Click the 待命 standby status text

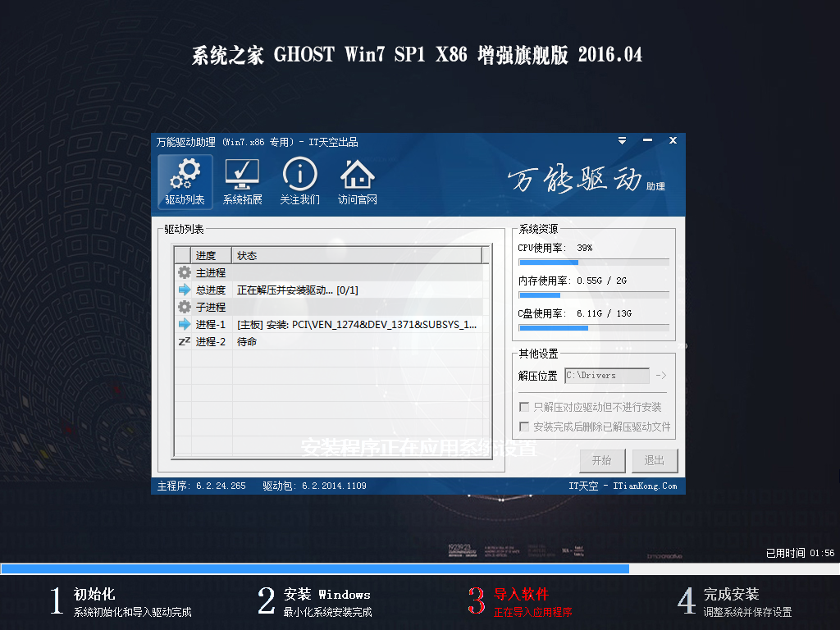(247, 342)
